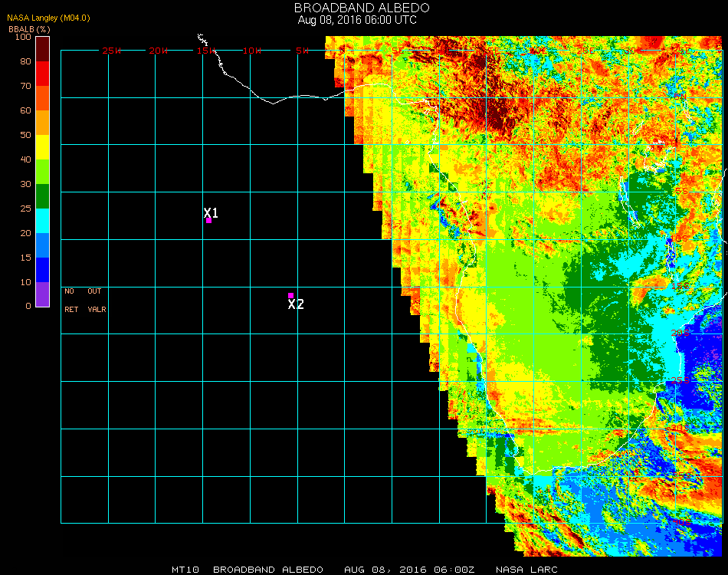The height and width of the screenshot is (575, 728).
Task: Click the '20W' longitude label
Action: [x=159, y=51]
